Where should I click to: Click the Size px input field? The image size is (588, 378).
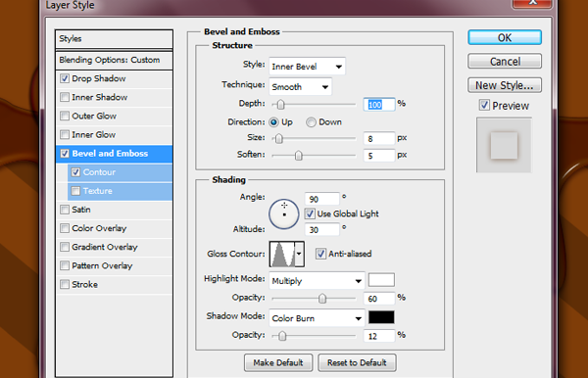tap(379, 139)
